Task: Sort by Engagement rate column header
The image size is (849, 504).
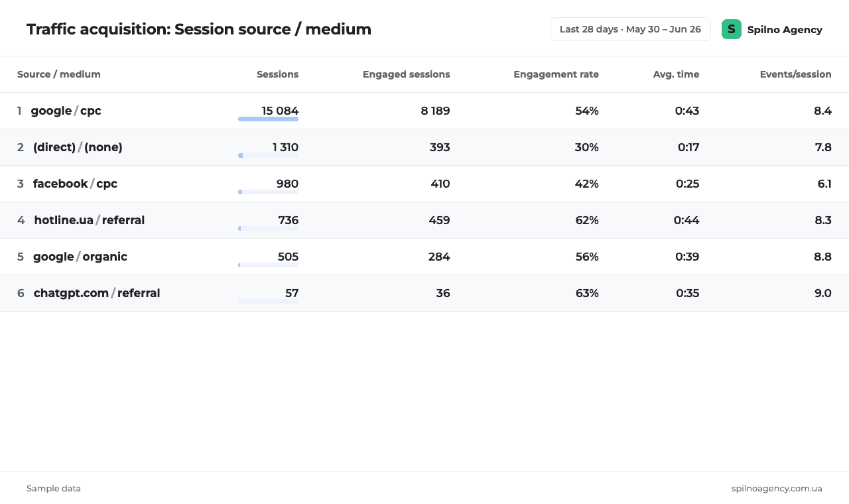Action: (x=556, y=74)
